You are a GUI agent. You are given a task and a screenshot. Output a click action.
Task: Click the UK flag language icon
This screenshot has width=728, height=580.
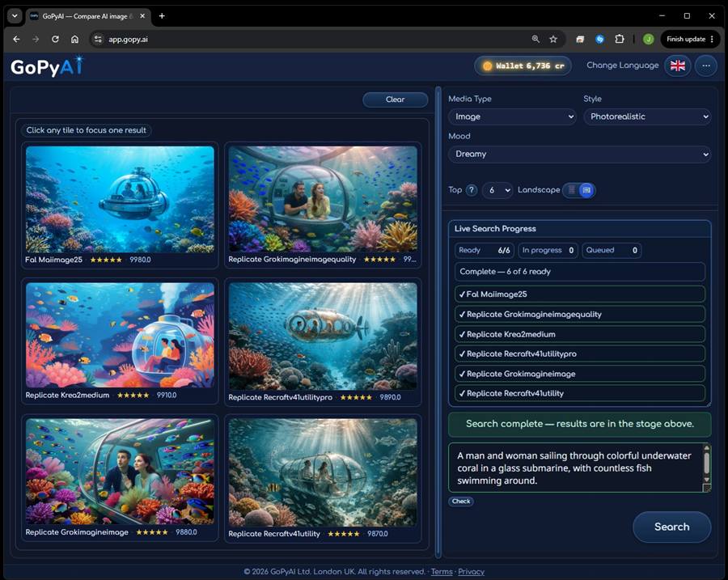[677, 66]
